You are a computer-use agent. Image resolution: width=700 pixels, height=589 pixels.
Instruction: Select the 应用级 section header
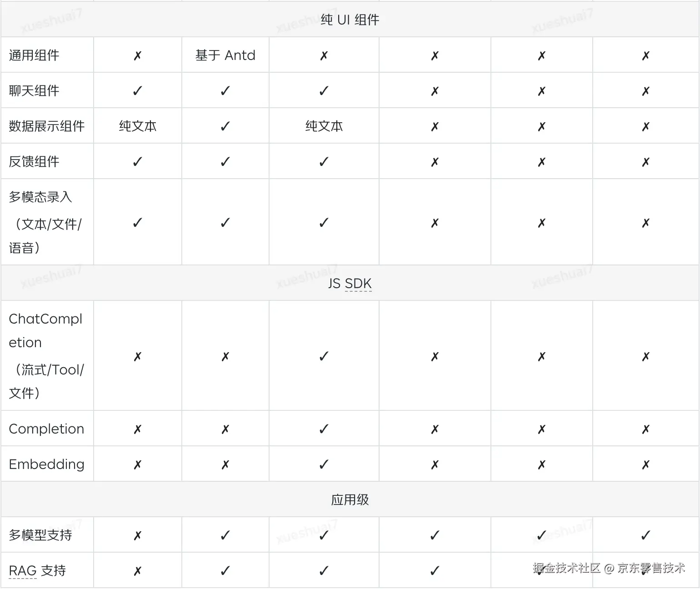(x=350, y=500)
